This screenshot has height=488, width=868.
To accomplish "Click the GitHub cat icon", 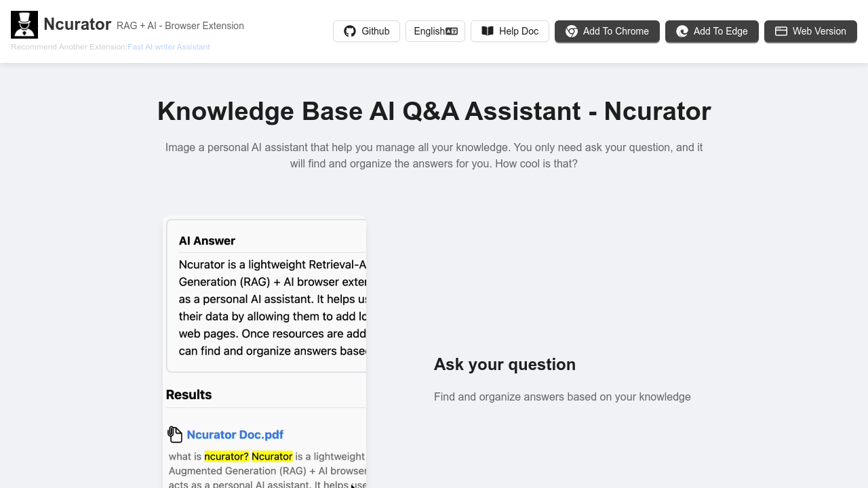I will (349, 31).
